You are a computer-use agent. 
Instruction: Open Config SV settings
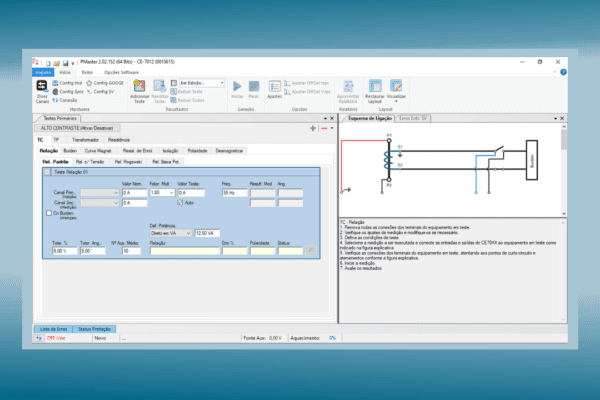[101, 91]
